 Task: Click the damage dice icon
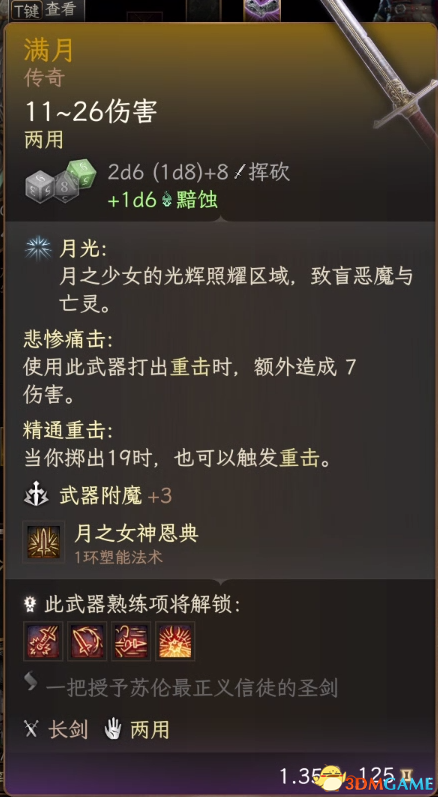(x=60, y=180)
